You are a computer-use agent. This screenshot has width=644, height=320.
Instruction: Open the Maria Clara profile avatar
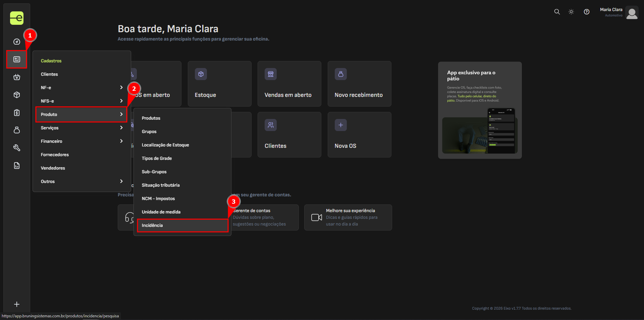632,13
